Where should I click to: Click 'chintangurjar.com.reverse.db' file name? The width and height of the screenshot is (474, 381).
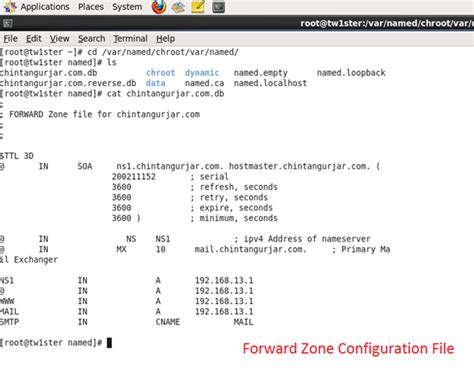click(x=68, y=83)
